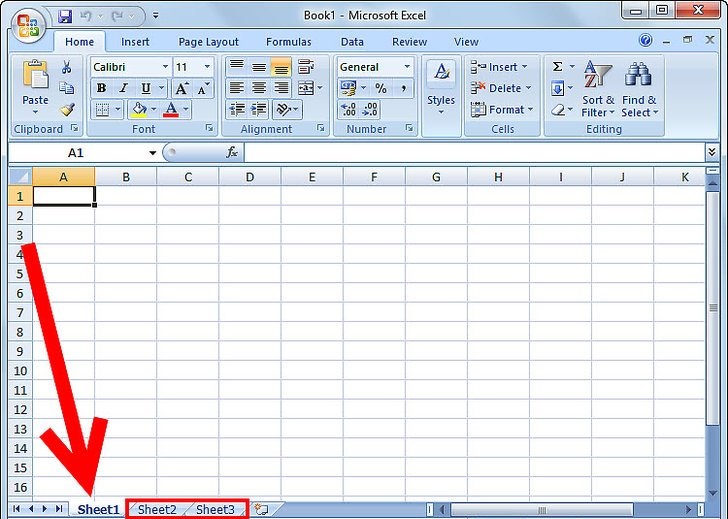Screen dimensions: 728x519
Task: Copy selection using the Copy icon
Action: 66,88
